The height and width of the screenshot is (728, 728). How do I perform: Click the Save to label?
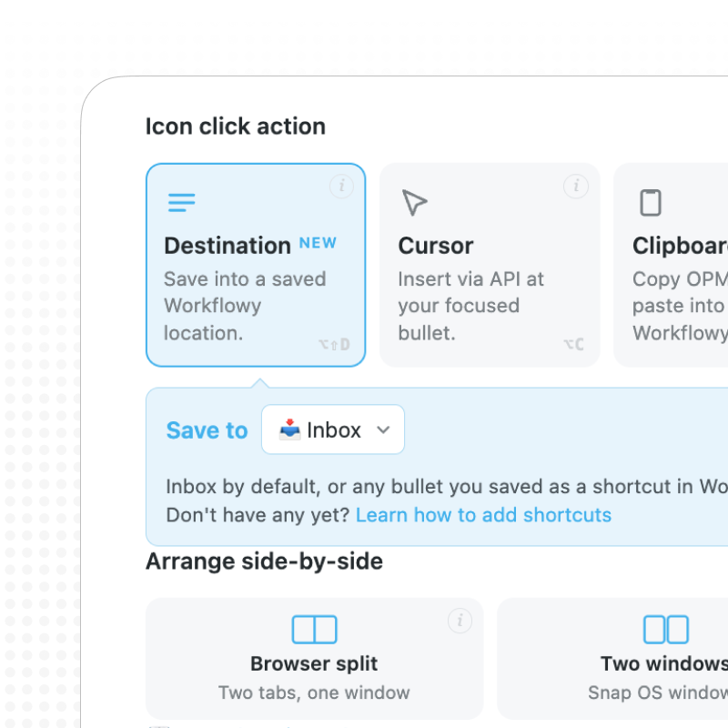point(207,430)
